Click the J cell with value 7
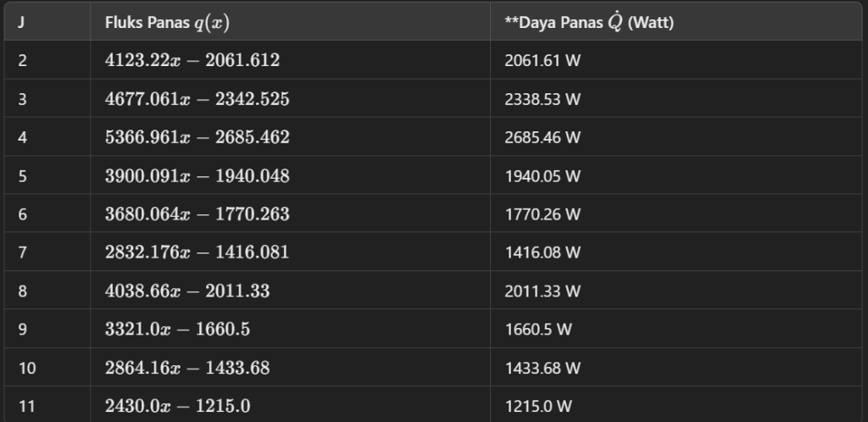 23,253
